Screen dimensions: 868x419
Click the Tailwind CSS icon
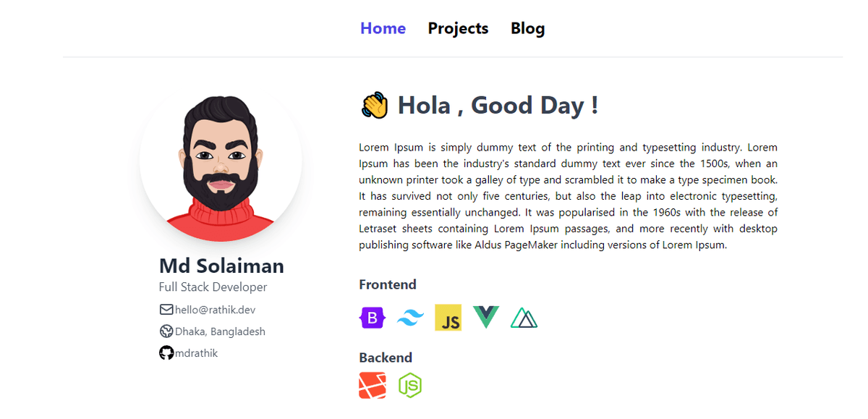[410, 318]
